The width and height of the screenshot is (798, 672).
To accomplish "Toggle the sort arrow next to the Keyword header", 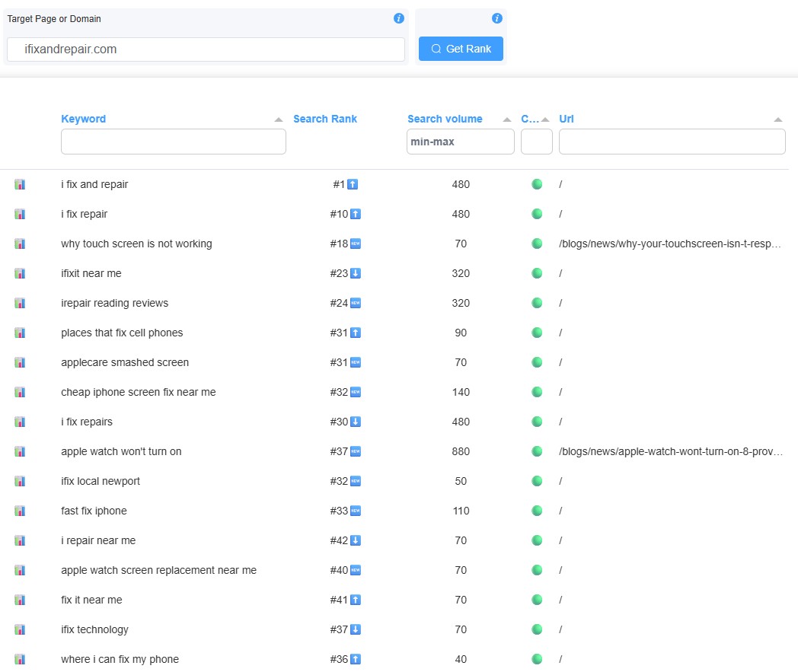I will click(279, 119).
